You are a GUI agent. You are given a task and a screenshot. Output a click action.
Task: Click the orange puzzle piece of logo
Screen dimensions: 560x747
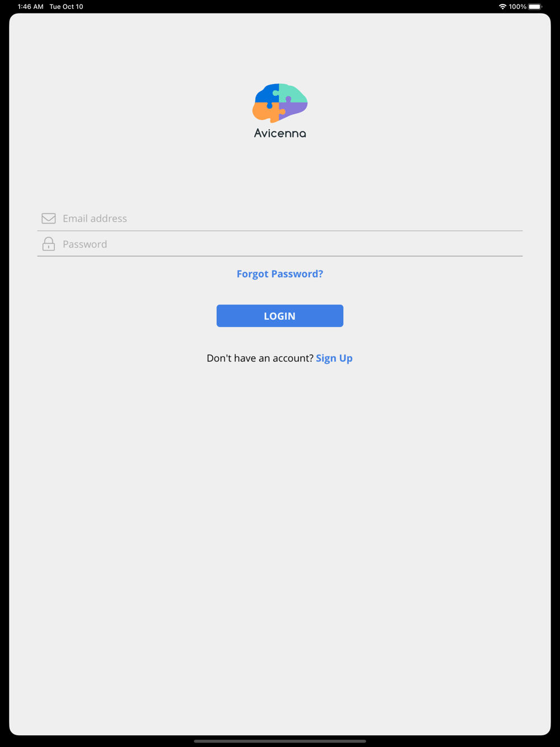[267, 112]
